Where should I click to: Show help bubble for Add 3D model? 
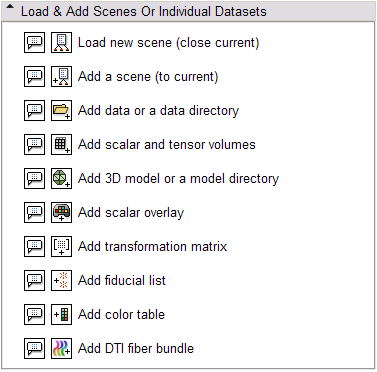coord(34,178)
